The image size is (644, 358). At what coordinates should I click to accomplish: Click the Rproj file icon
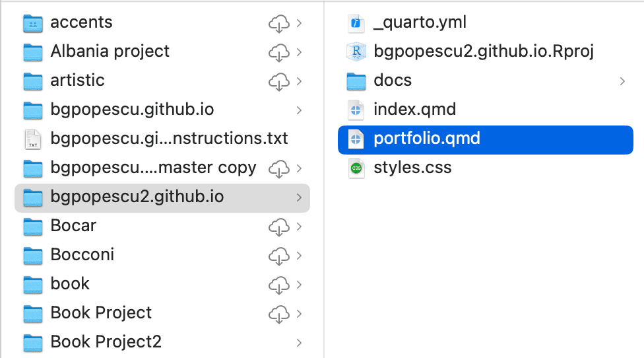[x=356, y=52]
